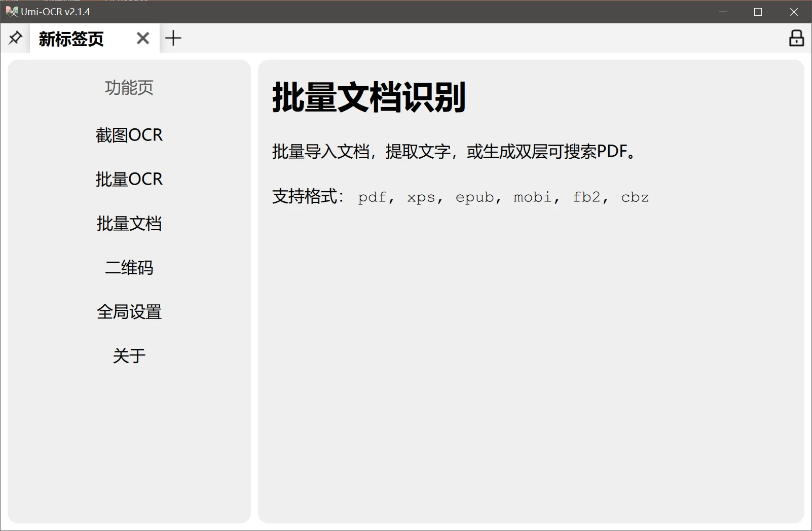The image size is (812, 531).
Task: Minimize the Umi-OCR window
Action: (x=723, y=12)
